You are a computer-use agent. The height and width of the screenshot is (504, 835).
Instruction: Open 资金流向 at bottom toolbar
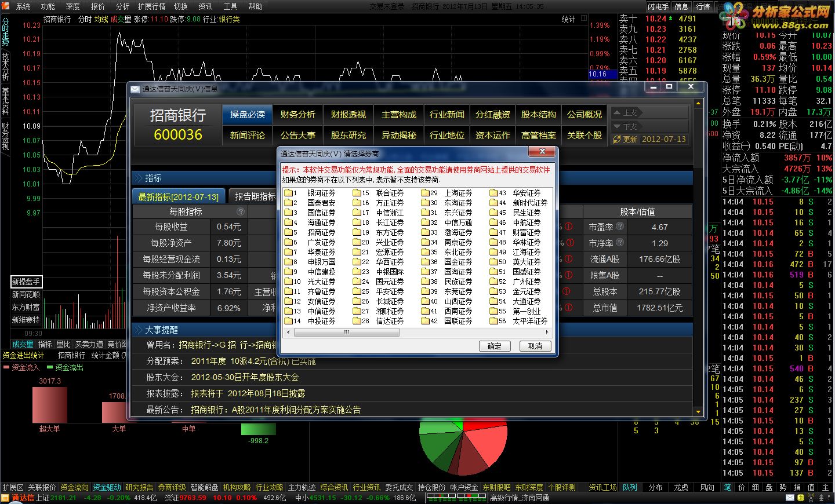[x=74, y=487]
